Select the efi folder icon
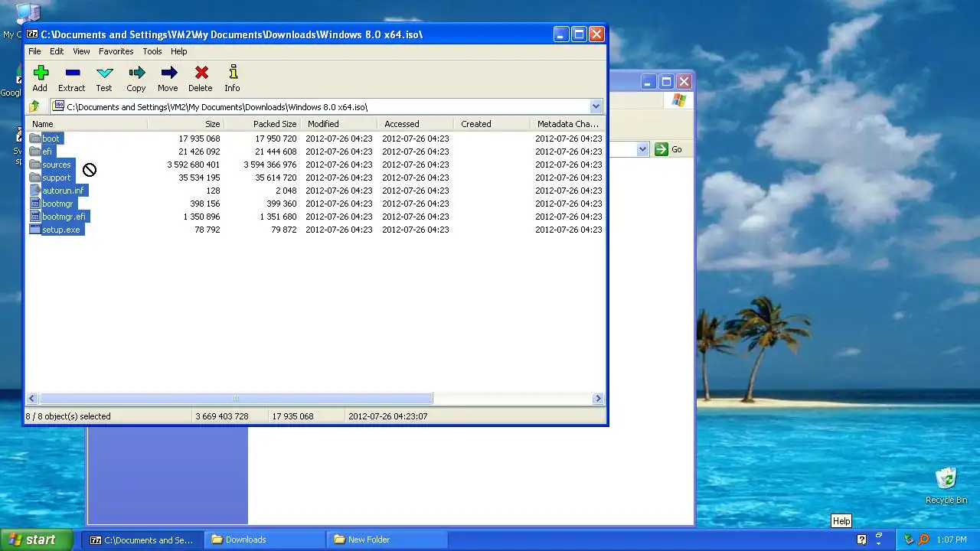Image resolution: width=980 pixels, height=551 pixels. point(34,152)
